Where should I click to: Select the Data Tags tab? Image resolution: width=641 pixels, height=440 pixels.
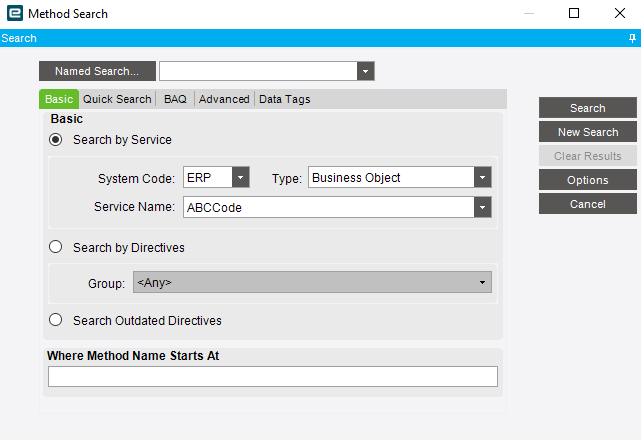pos(285,99)
